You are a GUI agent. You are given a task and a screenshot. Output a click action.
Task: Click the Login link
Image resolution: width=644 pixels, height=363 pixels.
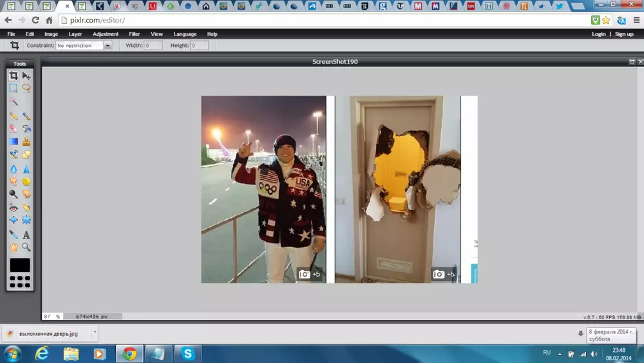[x=598, y=34]
